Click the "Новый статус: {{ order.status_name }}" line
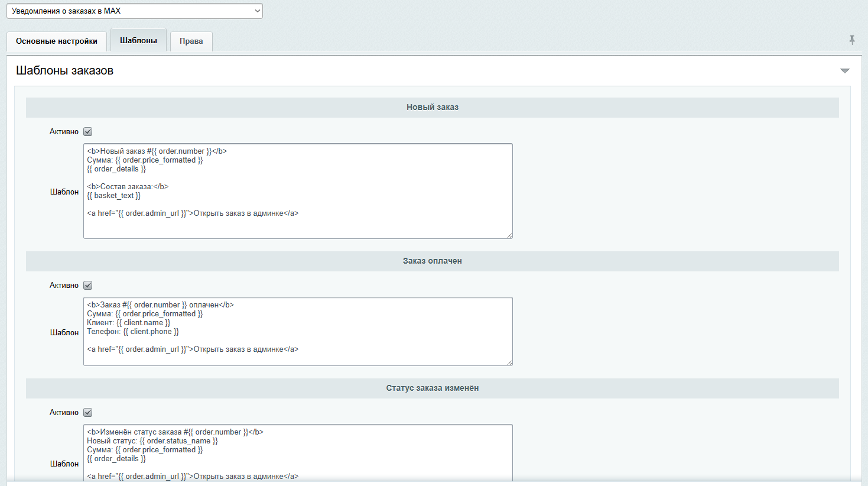The width and height of the screenshot is (868, 486). point(152,441)
